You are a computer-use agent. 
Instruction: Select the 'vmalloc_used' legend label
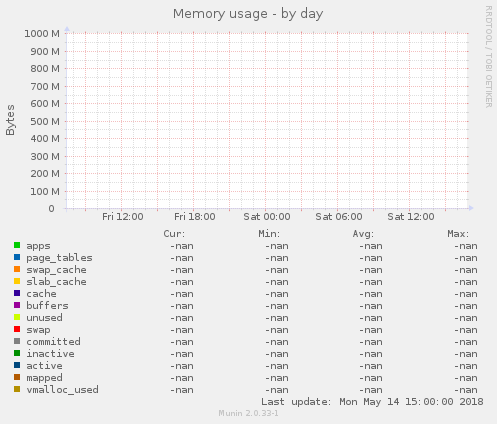pyautogui.click(x=62, y=390)
